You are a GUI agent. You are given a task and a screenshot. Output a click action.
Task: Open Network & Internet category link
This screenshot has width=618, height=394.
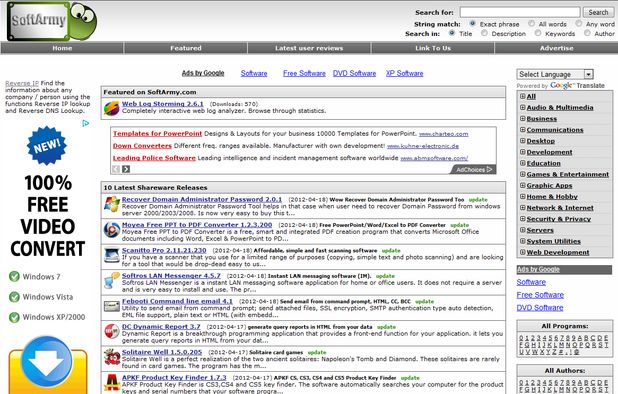tap(560, 208)
